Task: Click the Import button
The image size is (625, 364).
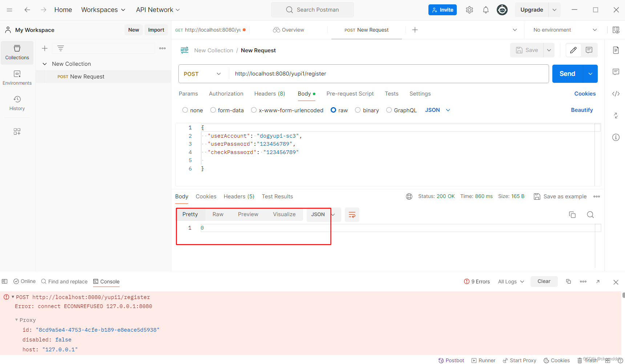Action: (156, 30)
